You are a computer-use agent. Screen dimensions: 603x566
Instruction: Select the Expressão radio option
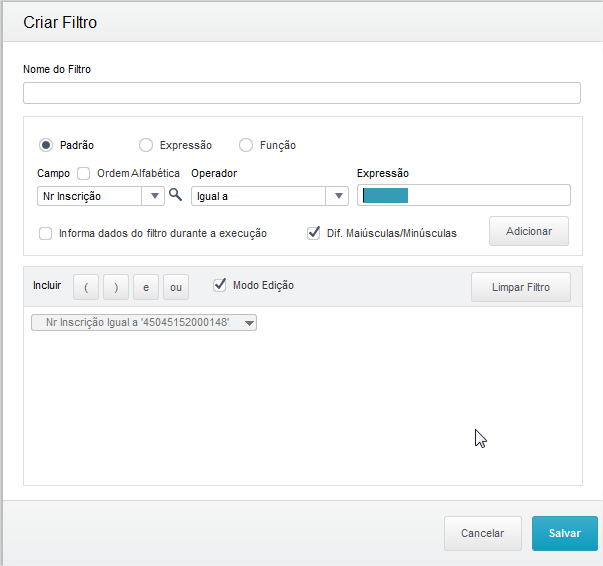(x=146, y=145)
